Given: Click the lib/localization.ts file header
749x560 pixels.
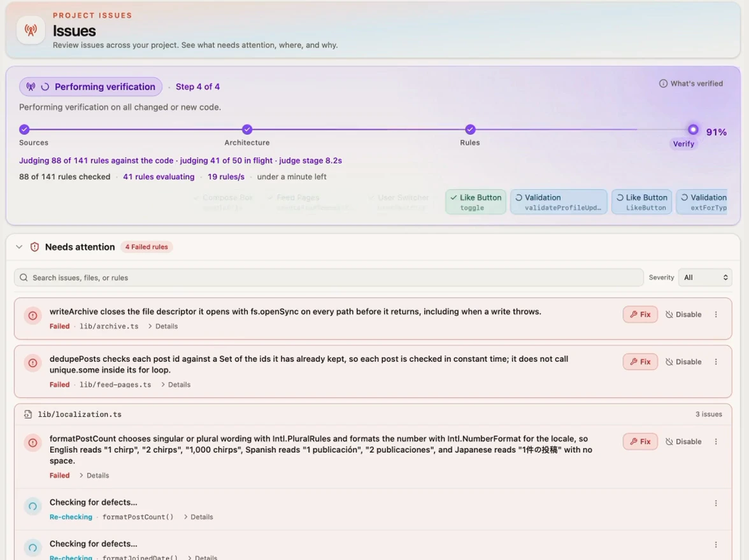Looking at the screenshot, I should pos(373,414).
